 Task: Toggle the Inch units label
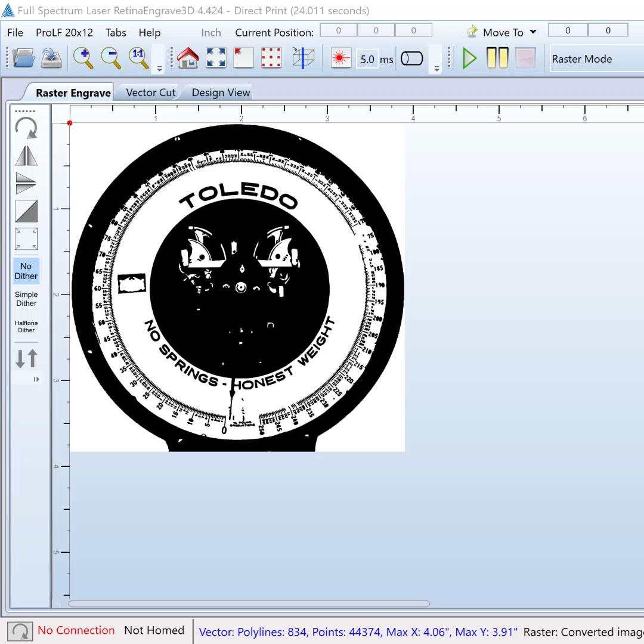tap(211, 32)
